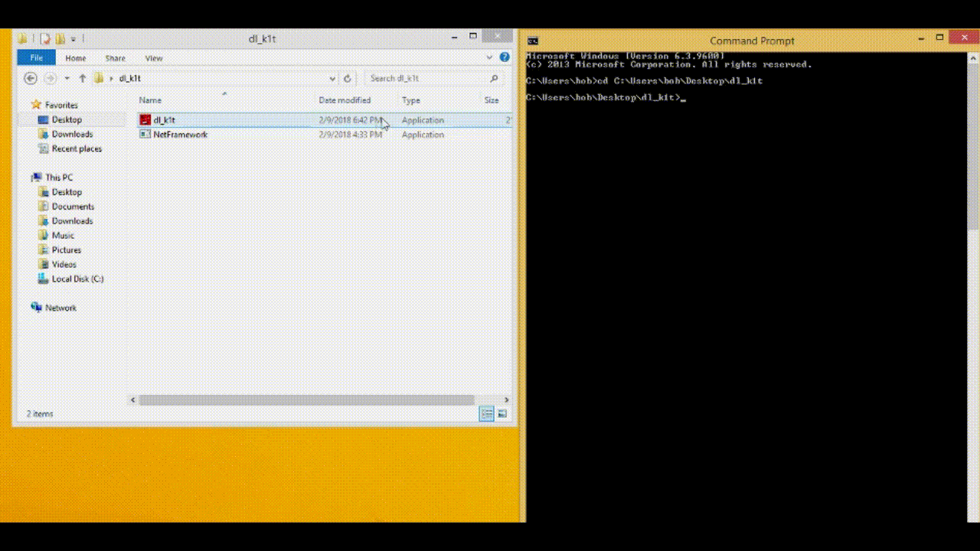
Task: Select Network in navigation pane
Action: [54, 308]
